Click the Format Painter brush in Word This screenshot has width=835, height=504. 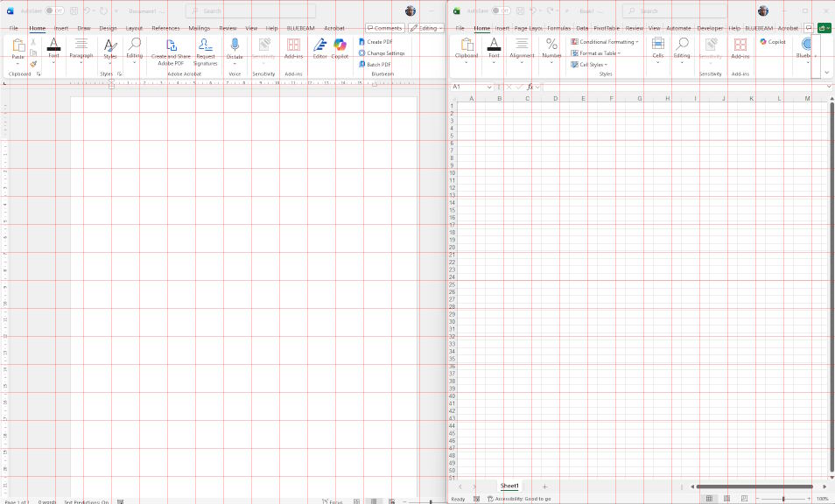pyautogui.click(x=33, y=64)
